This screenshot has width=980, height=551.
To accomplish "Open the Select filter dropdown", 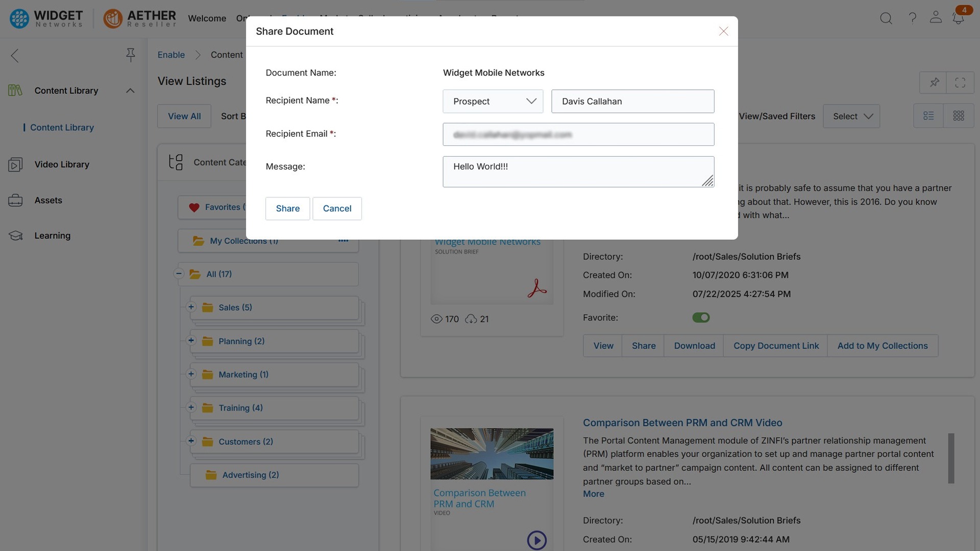I will [x=851, y=116].
